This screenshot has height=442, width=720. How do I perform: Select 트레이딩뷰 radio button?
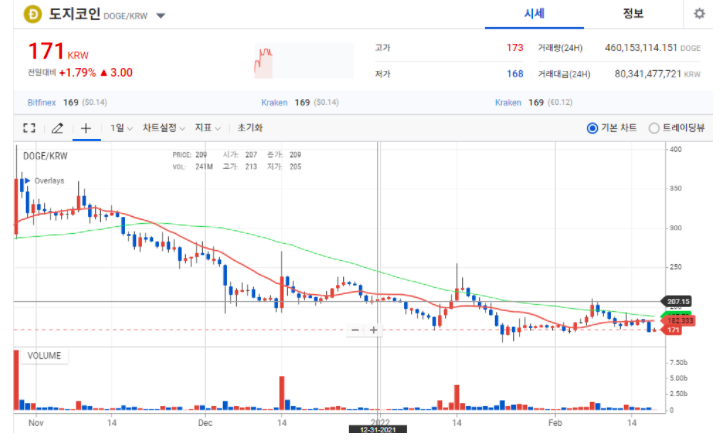[654, 128]
